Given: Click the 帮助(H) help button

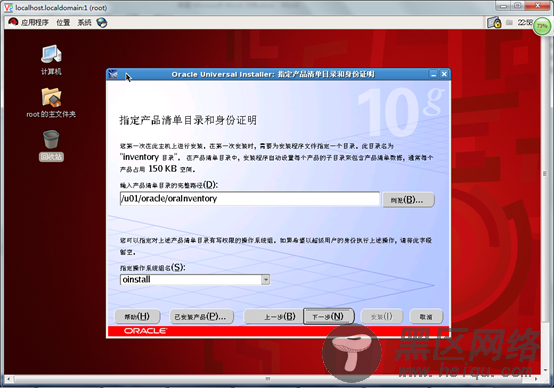Looking at the screenshot, I should pyautogui.click(x=137, y=317).
